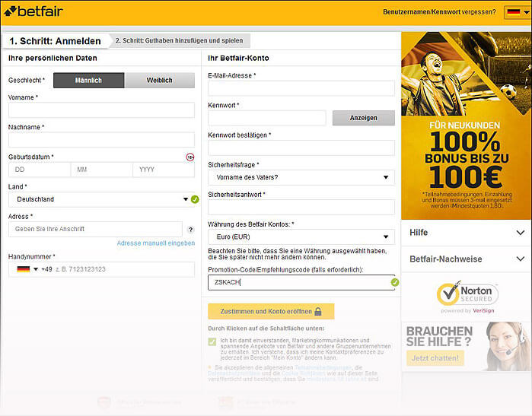Screen dimensions: 532x416
Task: Select step 1 Anmelden tab
Action: pyautogui.click(x=56, y=41)
